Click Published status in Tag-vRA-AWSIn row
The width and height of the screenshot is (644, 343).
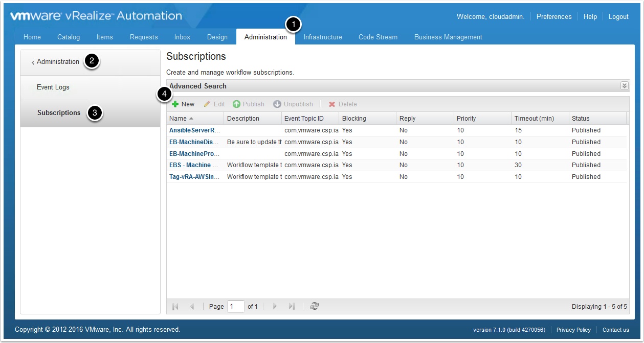click(586, 177)
